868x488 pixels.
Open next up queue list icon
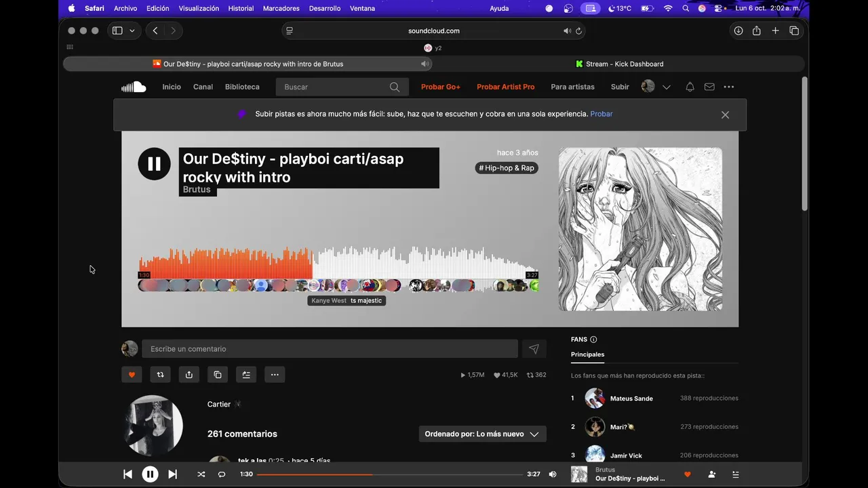(736, 474)
